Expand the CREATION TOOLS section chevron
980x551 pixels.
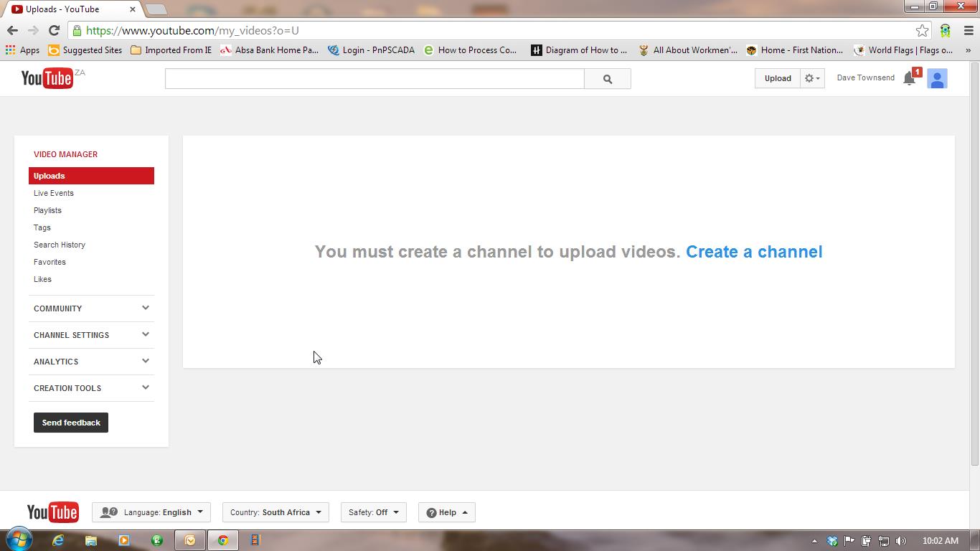pyautogui.click(x=146, y=387)
